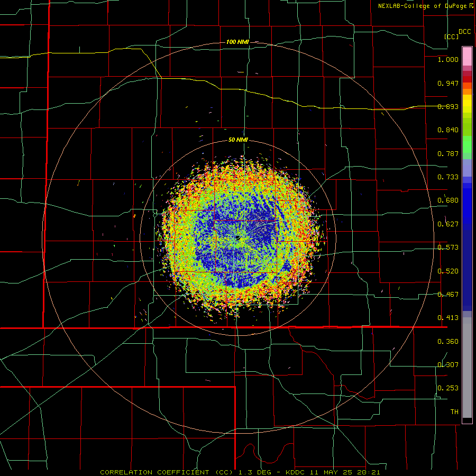Click the 0.893 color scale value

click(x=448, y=106)
